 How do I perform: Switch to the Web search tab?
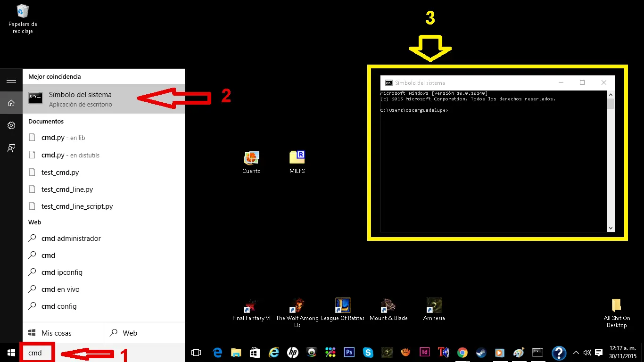144,333
